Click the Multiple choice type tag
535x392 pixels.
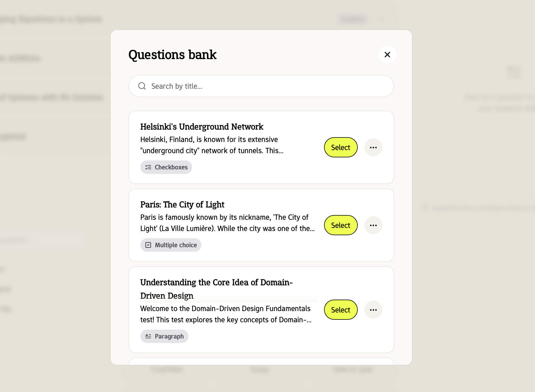coord(171,245)
